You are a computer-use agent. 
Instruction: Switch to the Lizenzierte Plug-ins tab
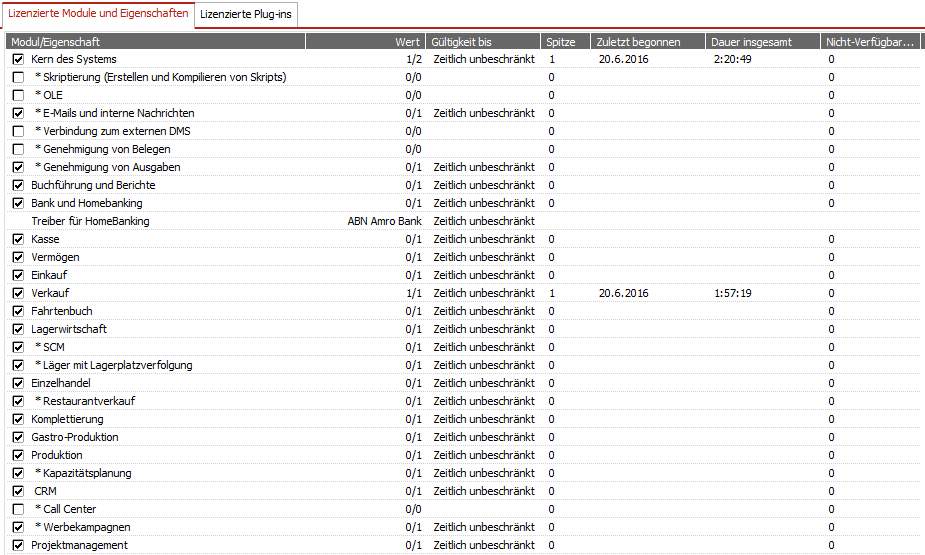(246, 14)
